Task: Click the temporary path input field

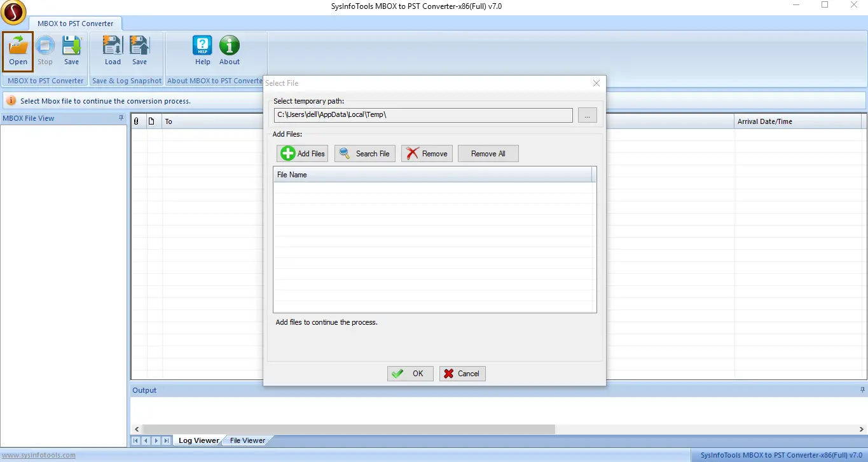Action: click(x=424, y=115)
